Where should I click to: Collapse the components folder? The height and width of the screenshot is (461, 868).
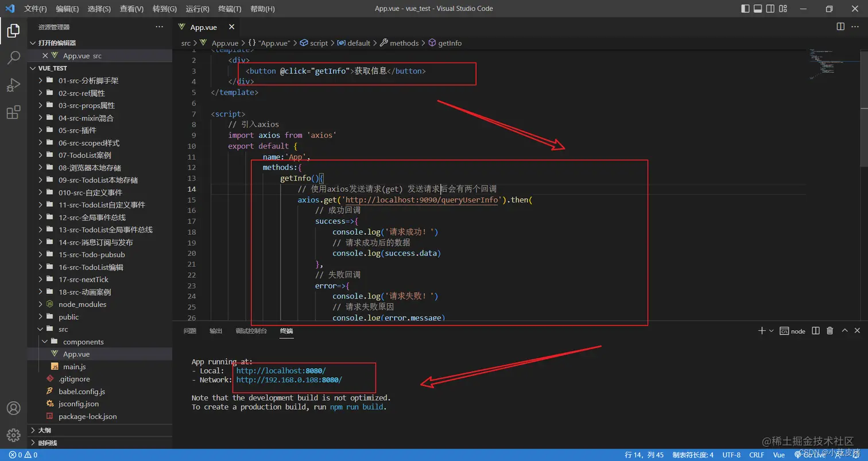pyautogui.click(x=100, y=342)
